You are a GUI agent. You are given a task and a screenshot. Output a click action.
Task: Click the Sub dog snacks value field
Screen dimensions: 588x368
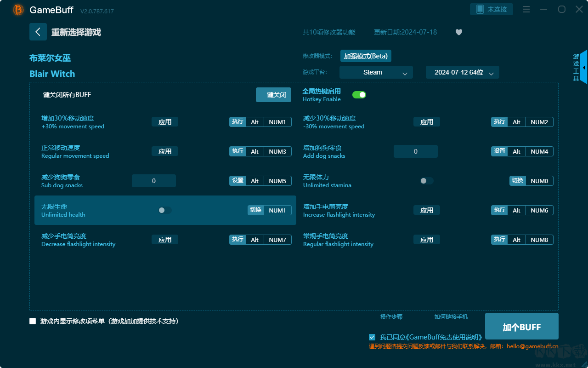(x=154, y=181)
